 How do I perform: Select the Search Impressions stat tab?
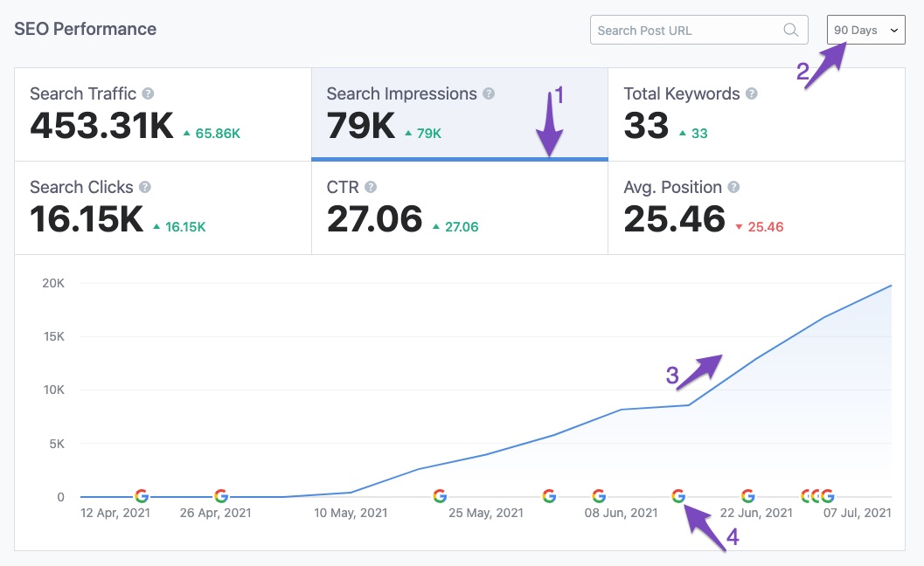tap(460, 114)
